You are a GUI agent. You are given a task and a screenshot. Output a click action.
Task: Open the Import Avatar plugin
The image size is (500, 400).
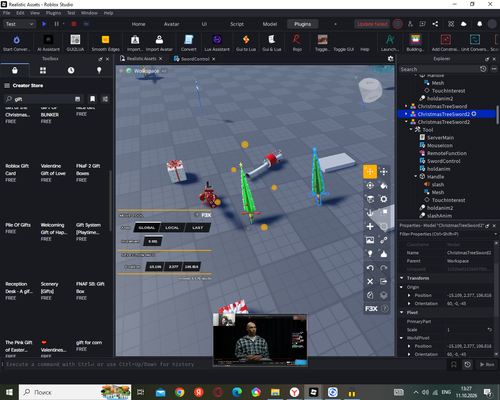[159, 43]
